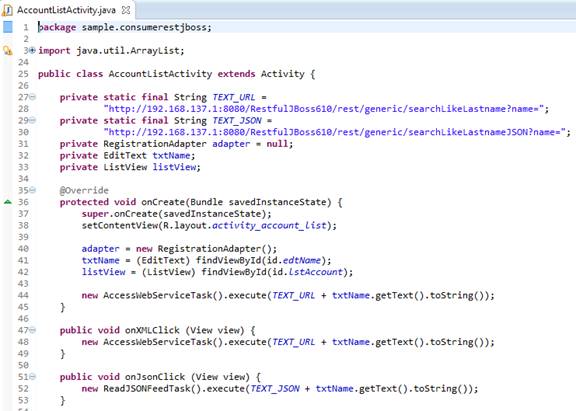Click the warning marker beside imports
This screenshot has height=411, width=576.
click(8, 50)
